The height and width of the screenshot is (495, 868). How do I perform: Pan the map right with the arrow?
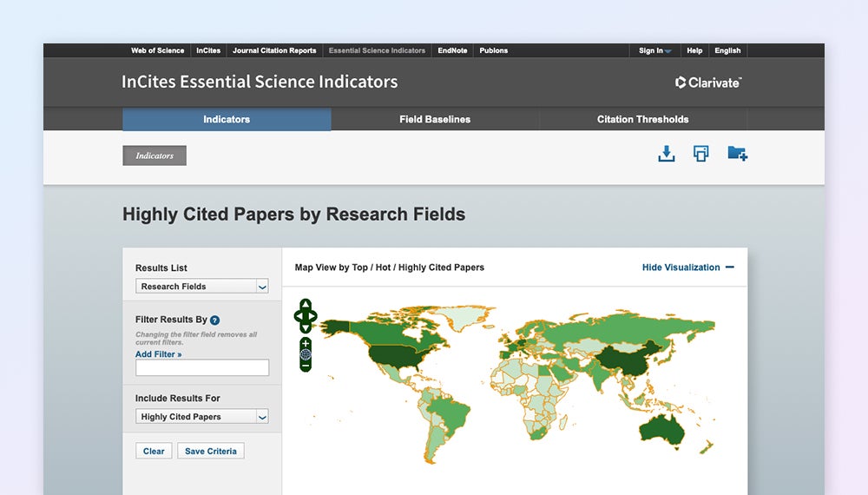click(312, 316)
